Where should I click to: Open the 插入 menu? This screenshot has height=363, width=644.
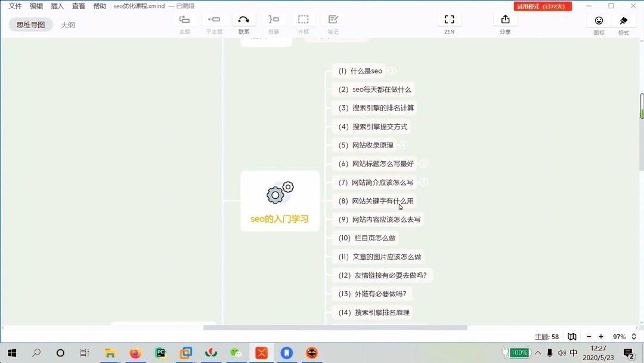coord(57,5)
